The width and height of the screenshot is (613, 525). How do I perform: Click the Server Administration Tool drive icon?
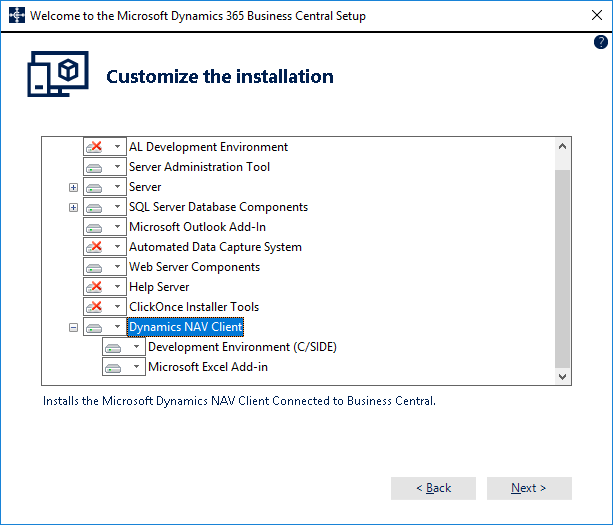click(x=94, y=167)
